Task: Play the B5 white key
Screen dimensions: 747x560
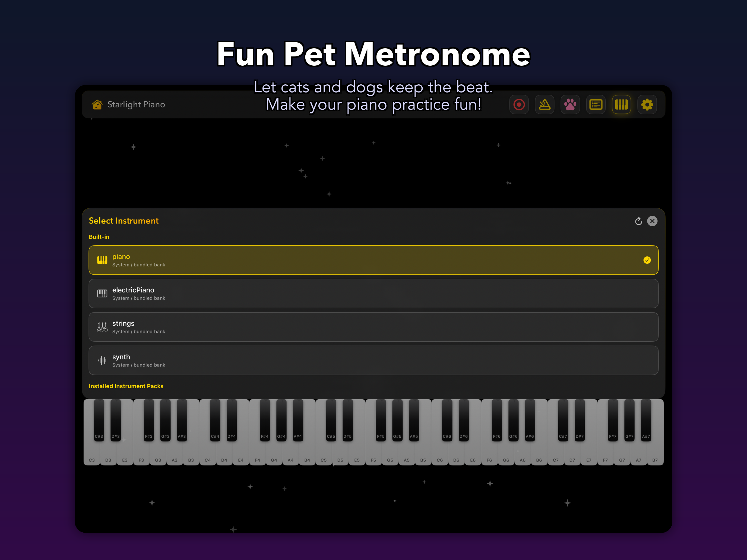Action: click(423, 454)
